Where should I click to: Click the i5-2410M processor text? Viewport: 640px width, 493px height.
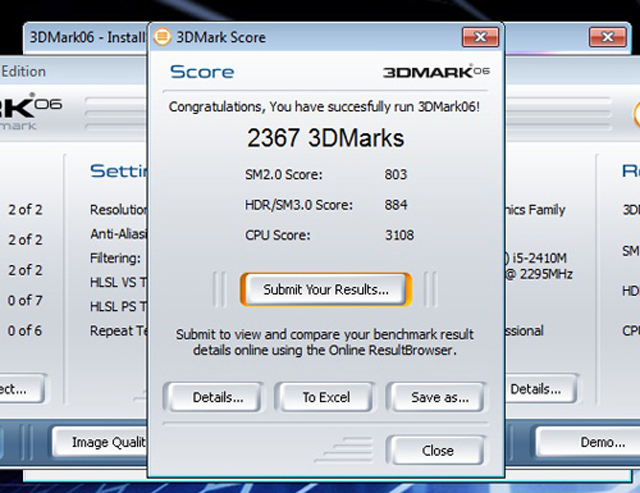[x=539, y=258]
